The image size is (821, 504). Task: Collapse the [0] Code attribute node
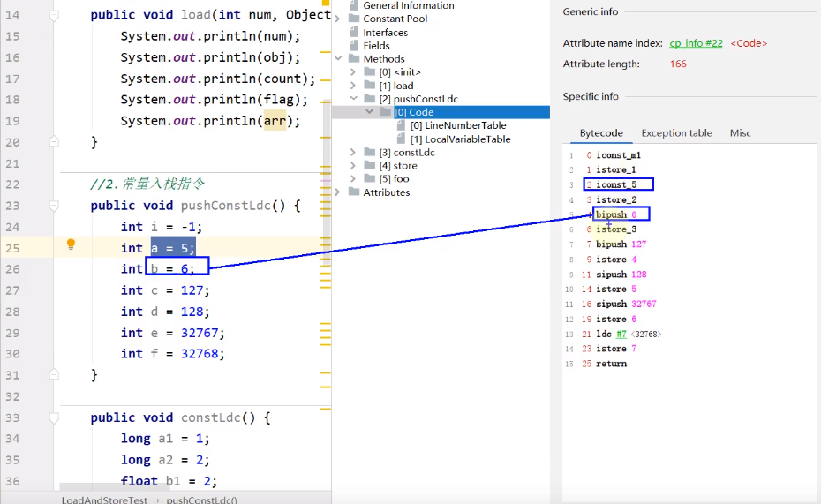coord(369,112)
